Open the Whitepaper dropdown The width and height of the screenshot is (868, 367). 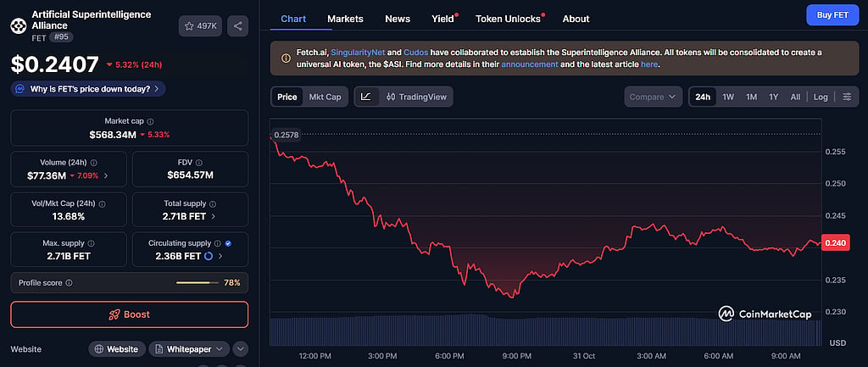189,349
